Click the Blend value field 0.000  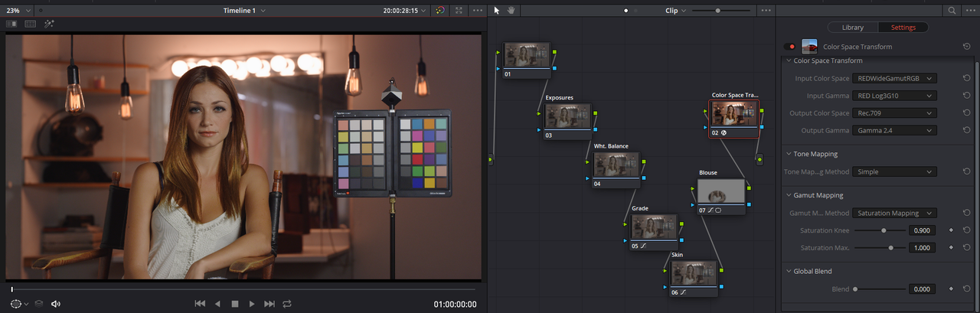(x=923, y=289)
